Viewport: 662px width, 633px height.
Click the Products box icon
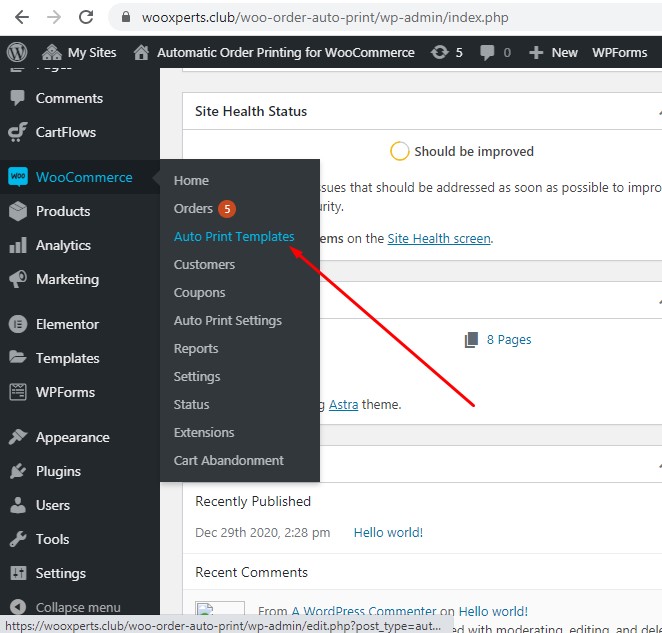[18, 211]
